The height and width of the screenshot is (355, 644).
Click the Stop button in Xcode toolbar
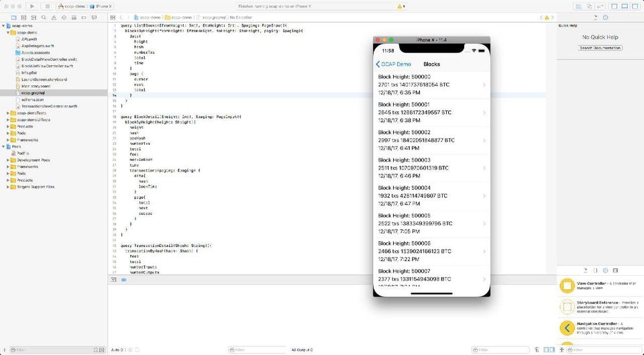pos(46,6)
